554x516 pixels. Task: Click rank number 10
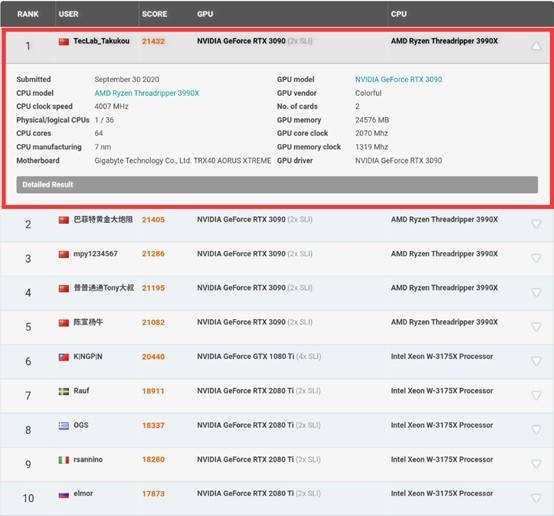coord(28,498)
